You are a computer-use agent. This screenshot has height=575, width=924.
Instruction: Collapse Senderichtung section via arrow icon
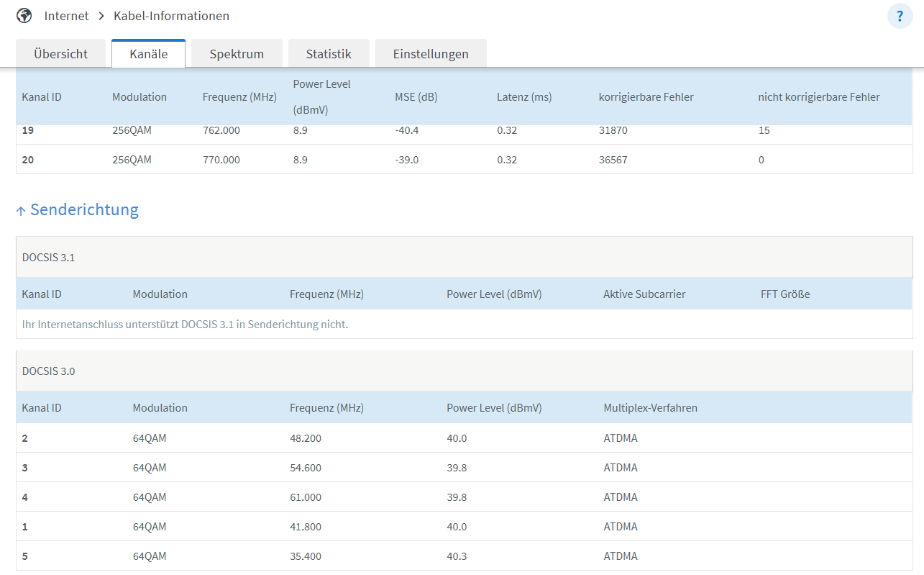(x=21, y=211)
